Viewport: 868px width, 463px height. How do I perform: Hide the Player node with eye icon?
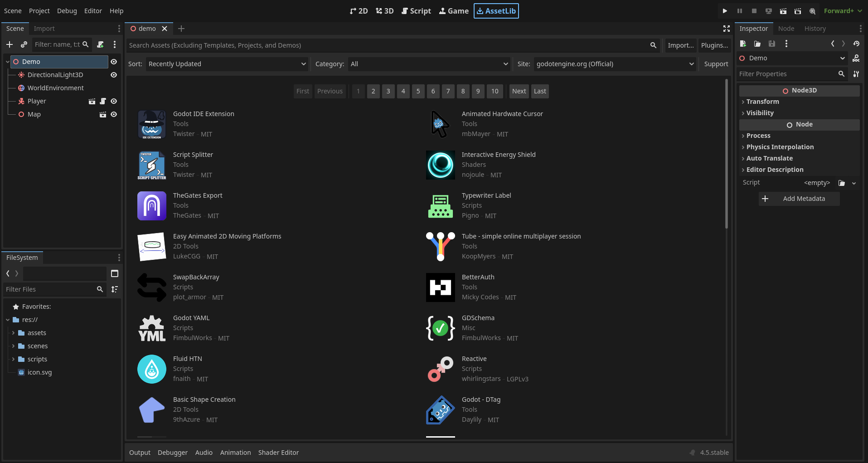(x=114, y=101)
